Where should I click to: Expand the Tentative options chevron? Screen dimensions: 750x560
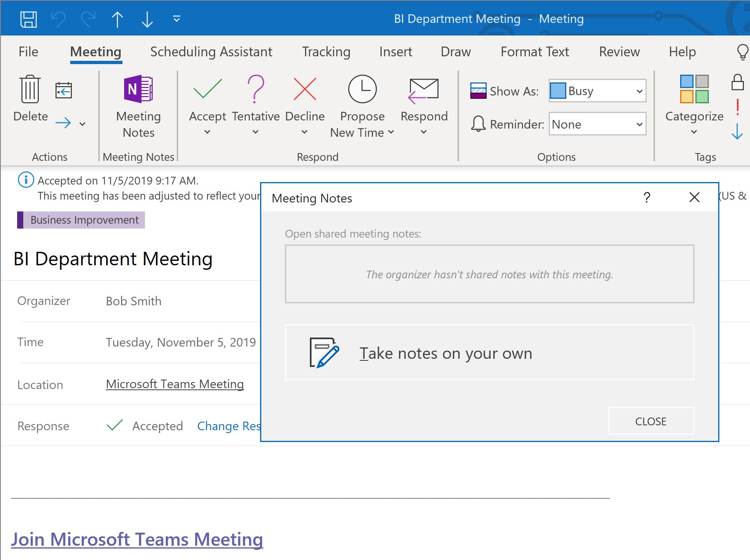(x=256, y=132)
